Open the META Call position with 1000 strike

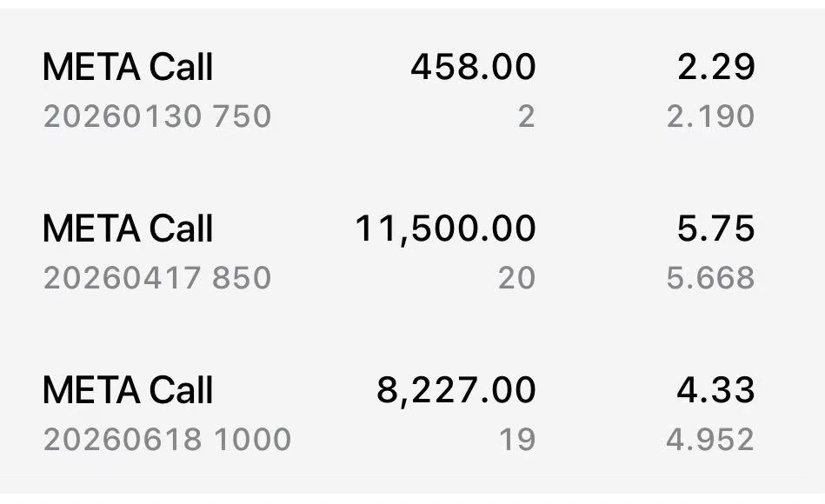pos(128,391)
